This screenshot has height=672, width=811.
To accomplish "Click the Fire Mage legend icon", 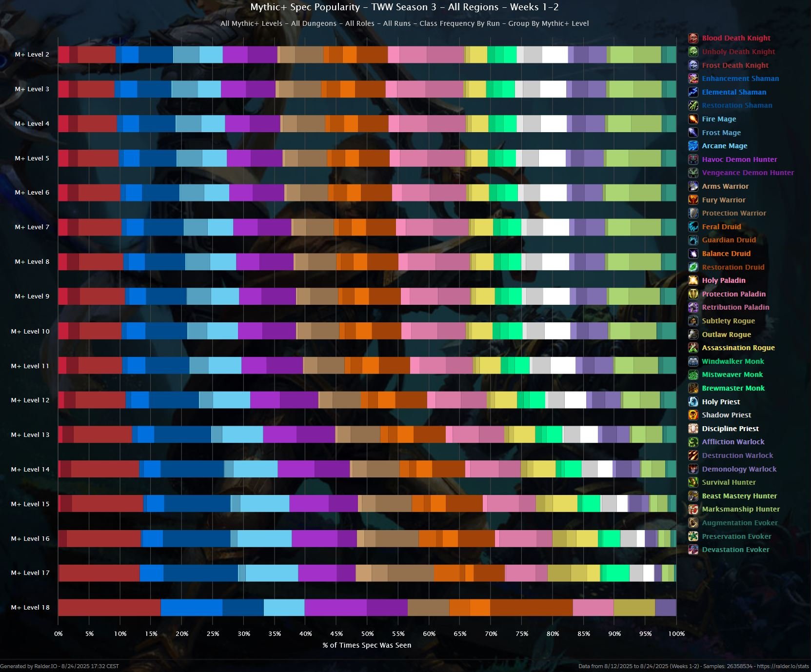I will click(693, 119).
